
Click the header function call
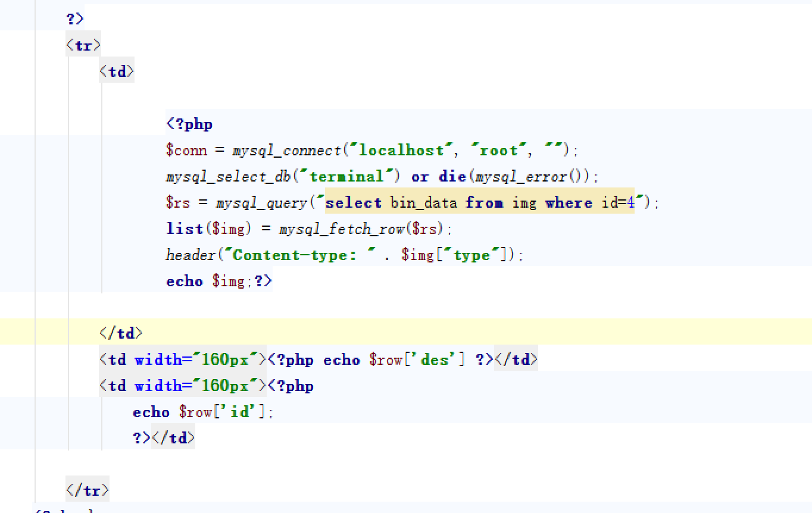190,255
